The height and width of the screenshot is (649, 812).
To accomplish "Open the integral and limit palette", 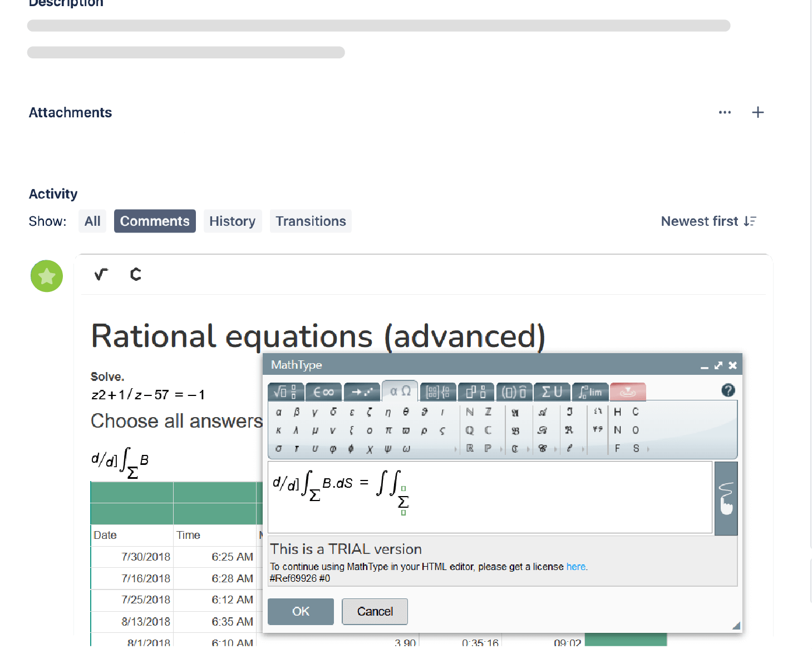I will (590, 392).
